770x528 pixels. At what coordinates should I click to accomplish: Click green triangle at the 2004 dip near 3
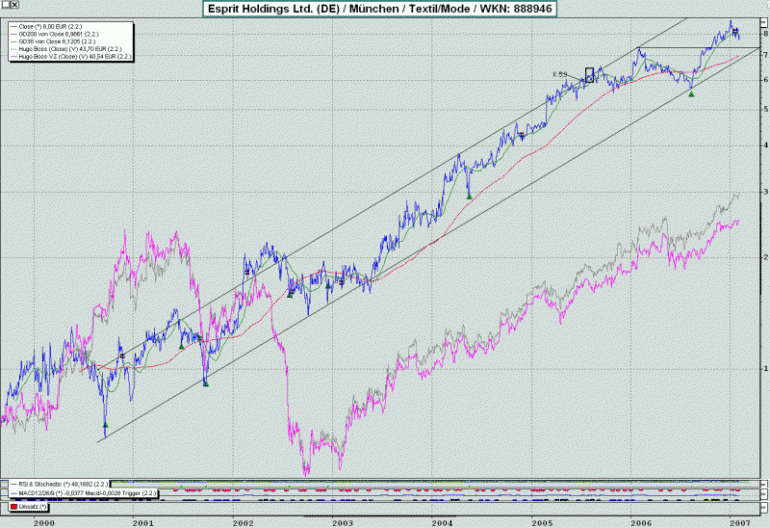(x=469, y=197)
